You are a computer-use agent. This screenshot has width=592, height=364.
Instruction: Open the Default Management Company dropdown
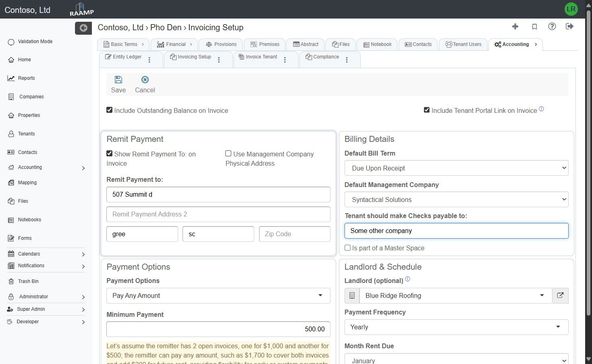tap(456, 200)
